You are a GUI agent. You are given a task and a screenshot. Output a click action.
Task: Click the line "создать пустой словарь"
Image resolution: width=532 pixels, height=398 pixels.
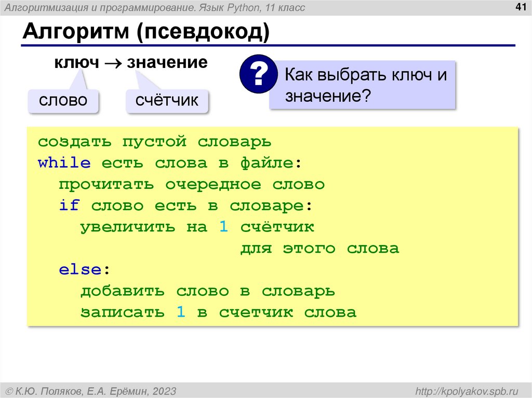(x=154, y=142)
